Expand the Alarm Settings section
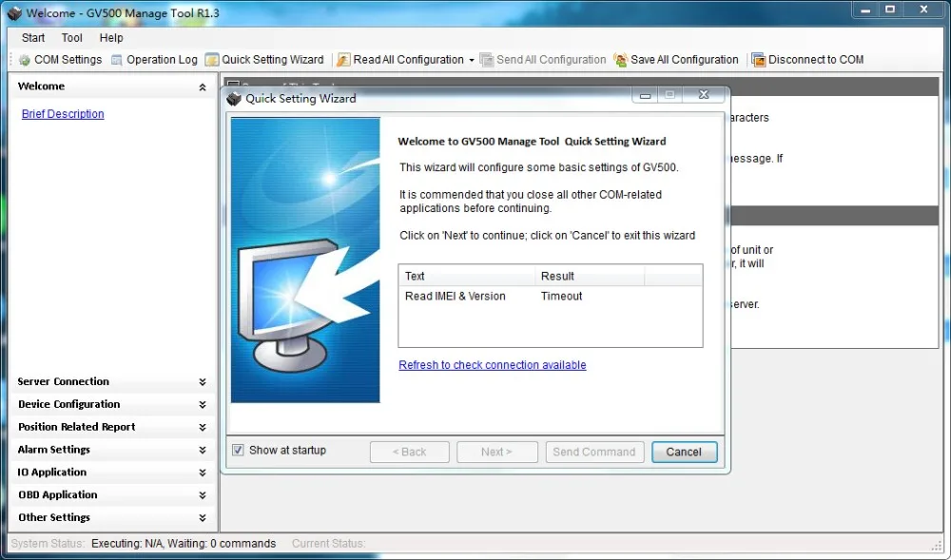 click(x=202, y=451)
